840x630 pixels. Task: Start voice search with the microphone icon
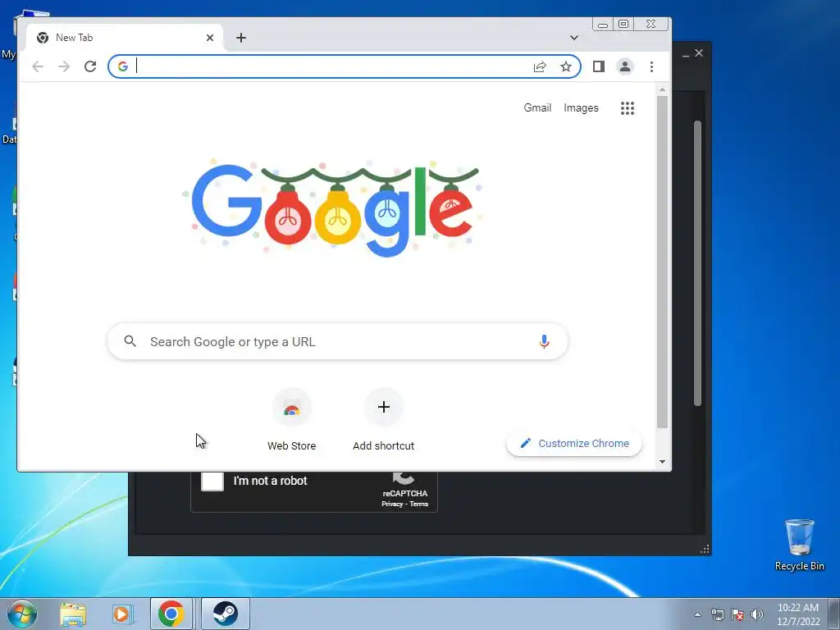coord(544,341)
